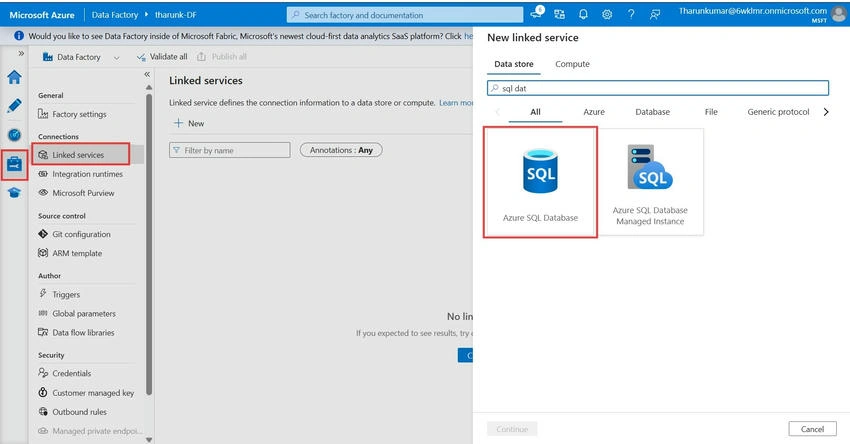Open Git configuration
850x444 pixels.
81,234
